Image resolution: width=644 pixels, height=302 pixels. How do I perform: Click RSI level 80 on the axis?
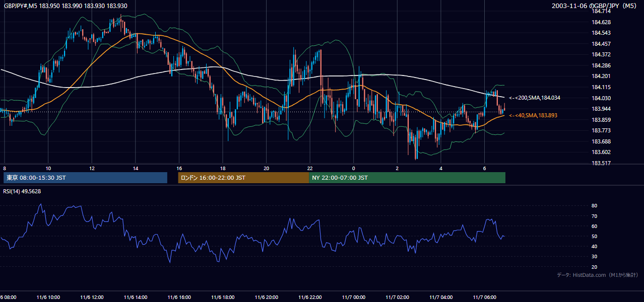595,206
